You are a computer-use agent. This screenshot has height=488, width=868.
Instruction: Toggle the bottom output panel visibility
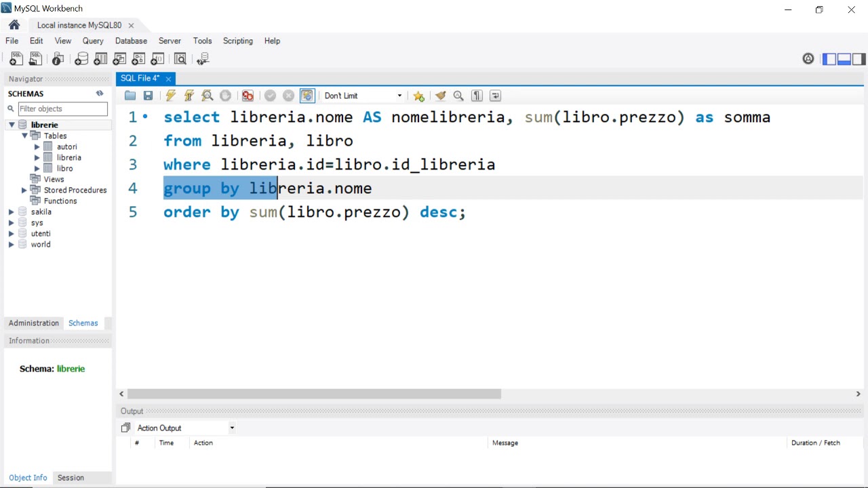pos(844,59)
